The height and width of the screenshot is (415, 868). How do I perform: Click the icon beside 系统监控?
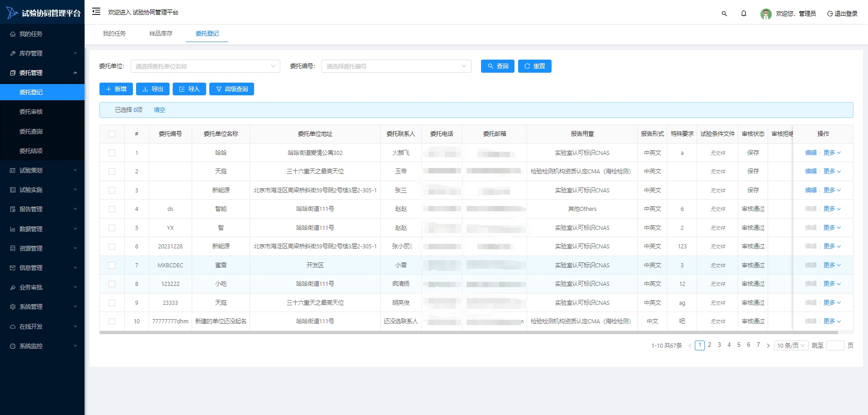click(x=13, y=346)
